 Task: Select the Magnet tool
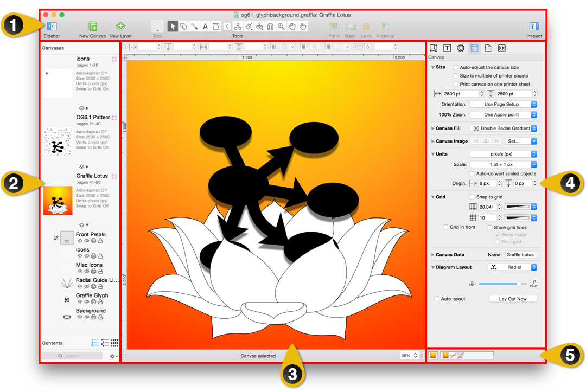coord(270,26)
